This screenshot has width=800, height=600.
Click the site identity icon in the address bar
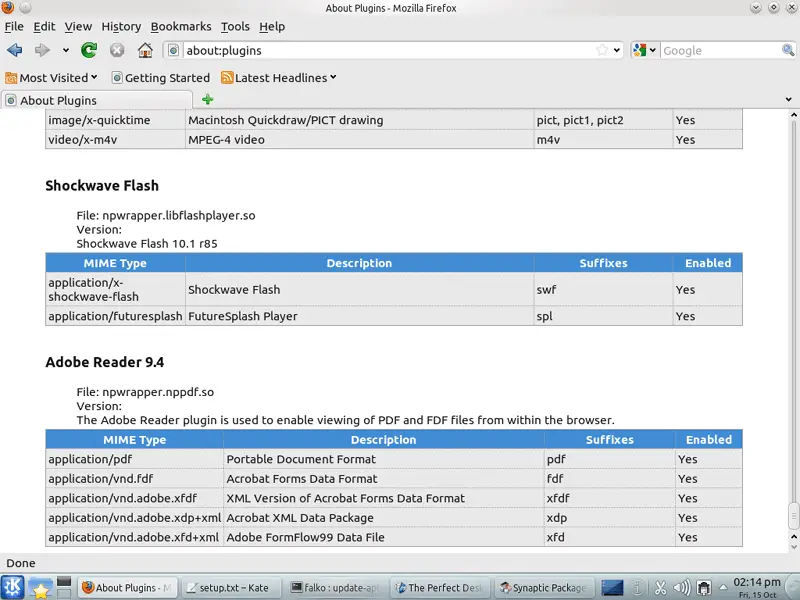click(x=173, y=50)
